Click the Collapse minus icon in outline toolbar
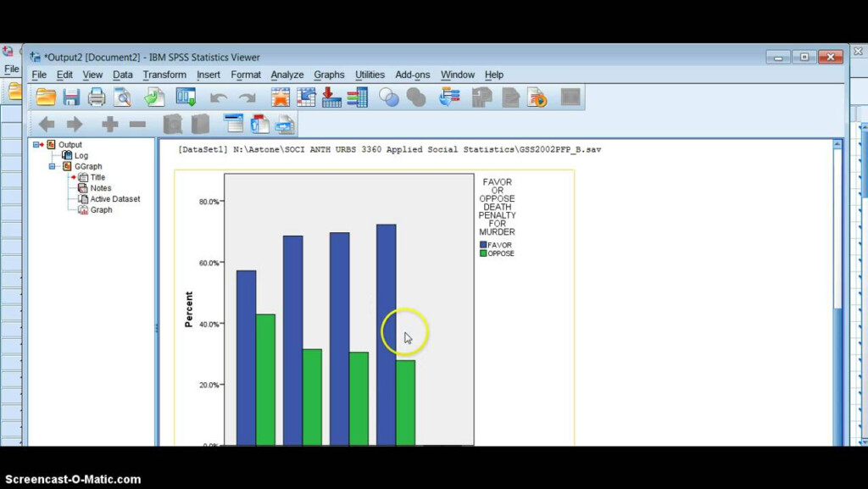This screenshot has height=489, width=868. click(x=137, y=125)
